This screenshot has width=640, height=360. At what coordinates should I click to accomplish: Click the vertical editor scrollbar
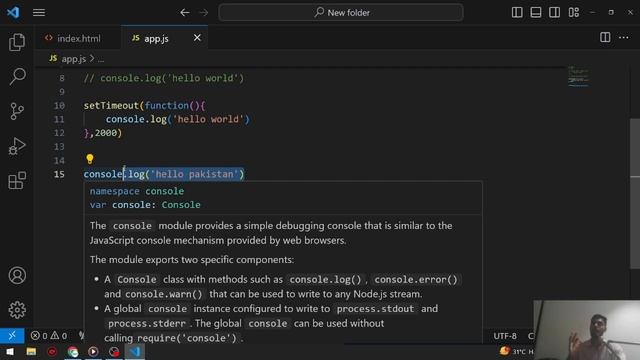point(635,193)
